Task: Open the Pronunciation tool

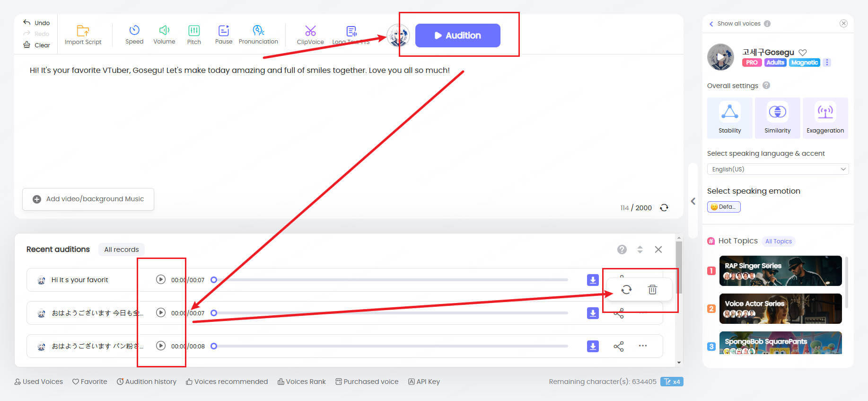Action: pyautogui.click(x=258, y=35)
